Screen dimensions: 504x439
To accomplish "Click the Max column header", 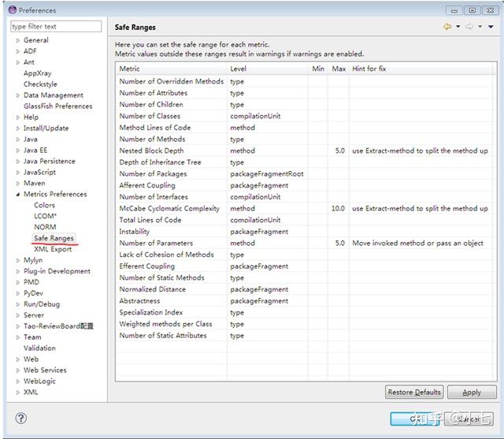I will pos(339,69).
